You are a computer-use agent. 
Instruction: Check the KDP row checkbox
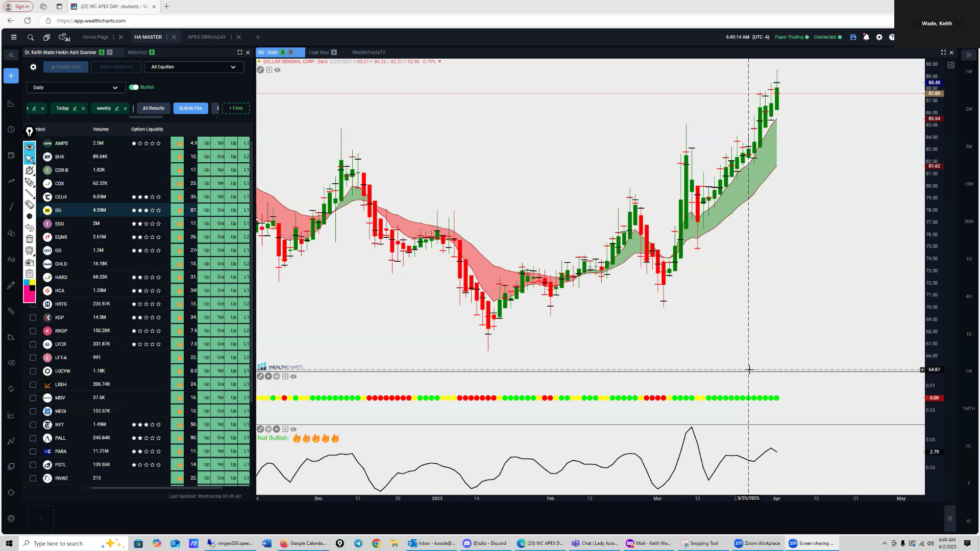click(x=33, y=317)
